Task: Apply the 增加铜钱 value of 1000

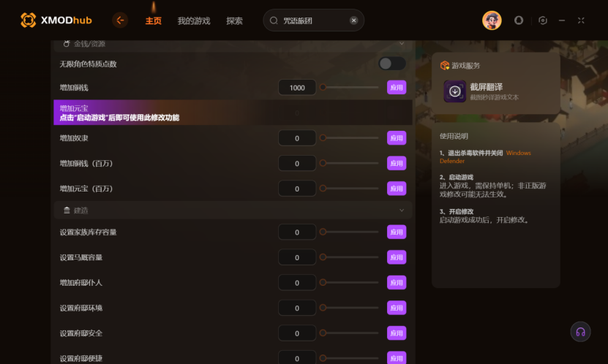Action: pos(397,88)
